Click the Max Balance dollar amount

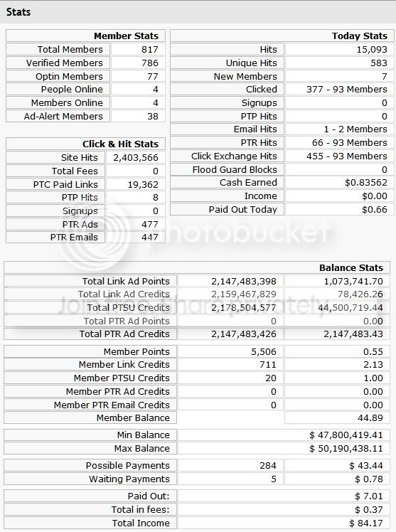point(346,448)
